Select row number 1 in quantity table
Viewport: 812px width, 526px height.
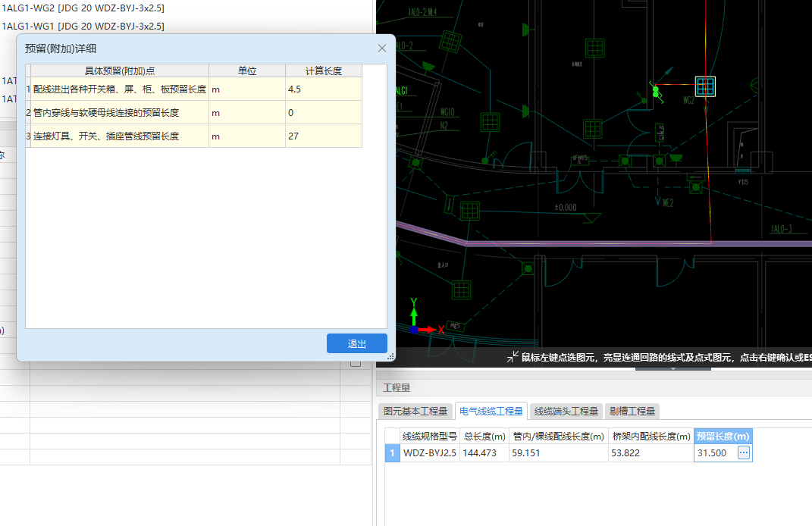392,453
